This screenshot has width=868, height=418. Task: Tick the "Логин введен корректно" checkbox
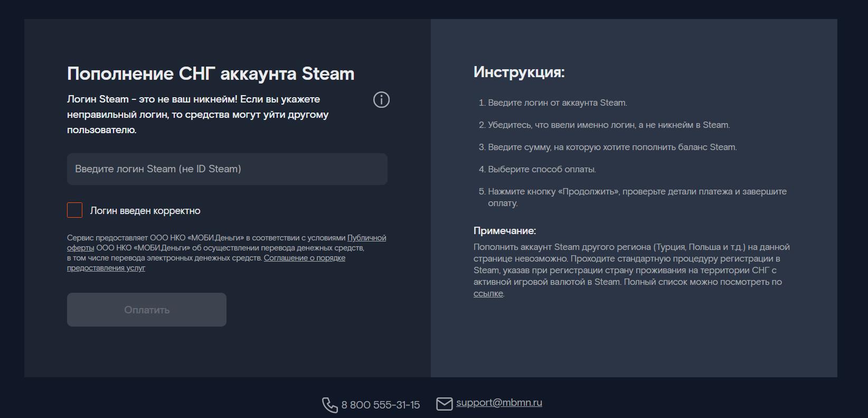[x=75, y=210]
